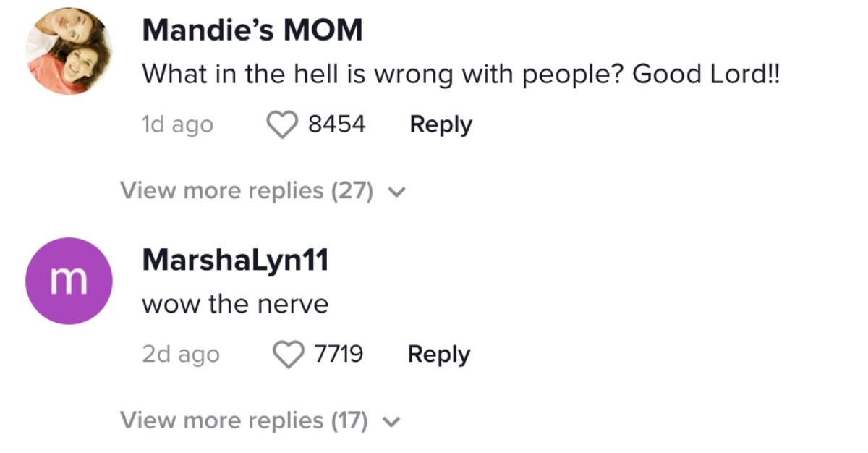Open the Mandie's MOM username
Viewport: 868px width, 453px height.
pos(252,30)
